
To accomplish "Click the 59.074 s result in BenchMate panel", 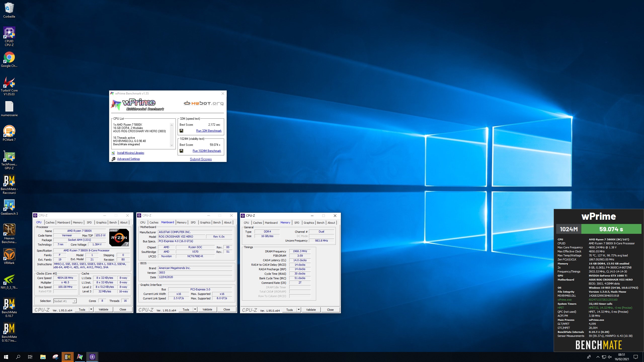I will (611, 229).
